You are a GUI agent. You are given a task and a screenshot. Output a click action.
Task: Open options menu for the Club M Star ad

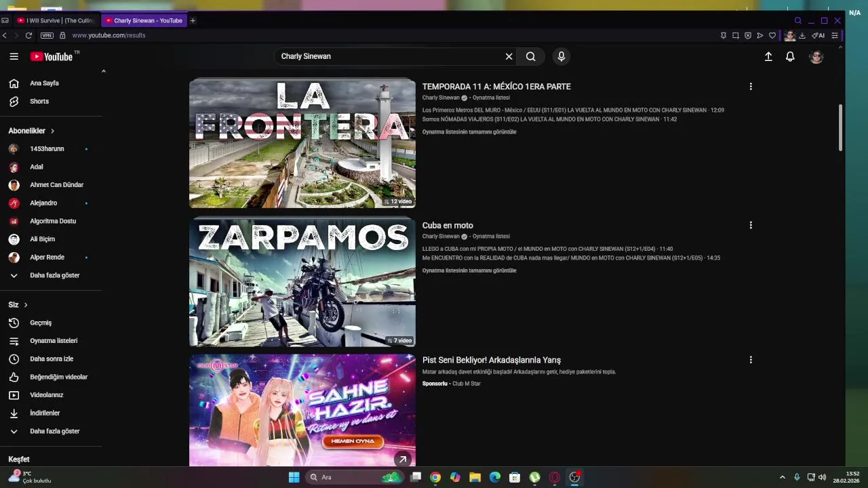[x=751, y=360]
